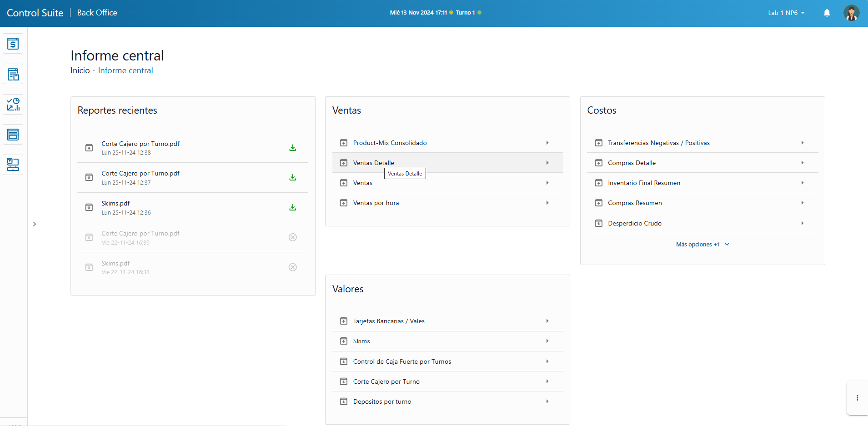Go to Inicio breadcrumb link
Image resolution: width=868 pixels, height=426 pixels.
point(80,70)
